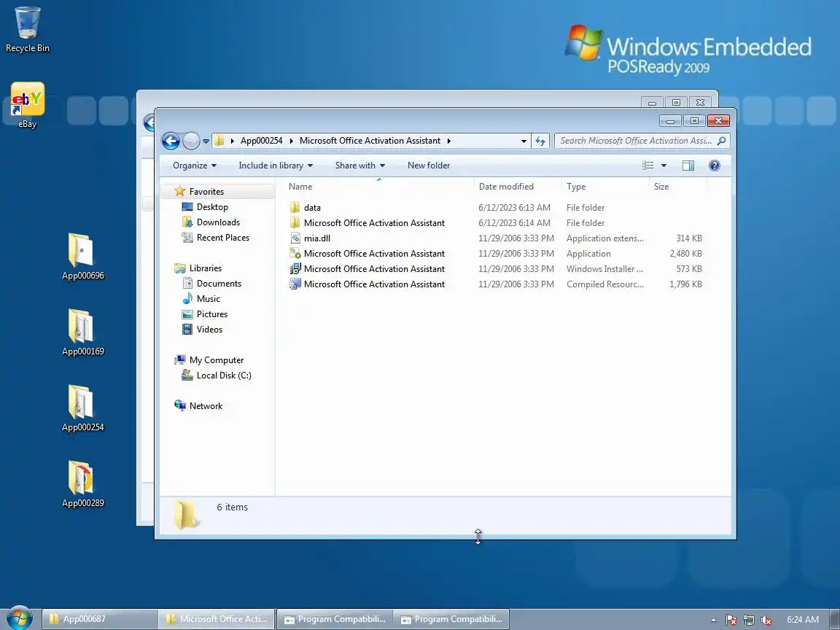Open first Program Compatibili... taskbar item
840x630 pixels.
[334, 619]
